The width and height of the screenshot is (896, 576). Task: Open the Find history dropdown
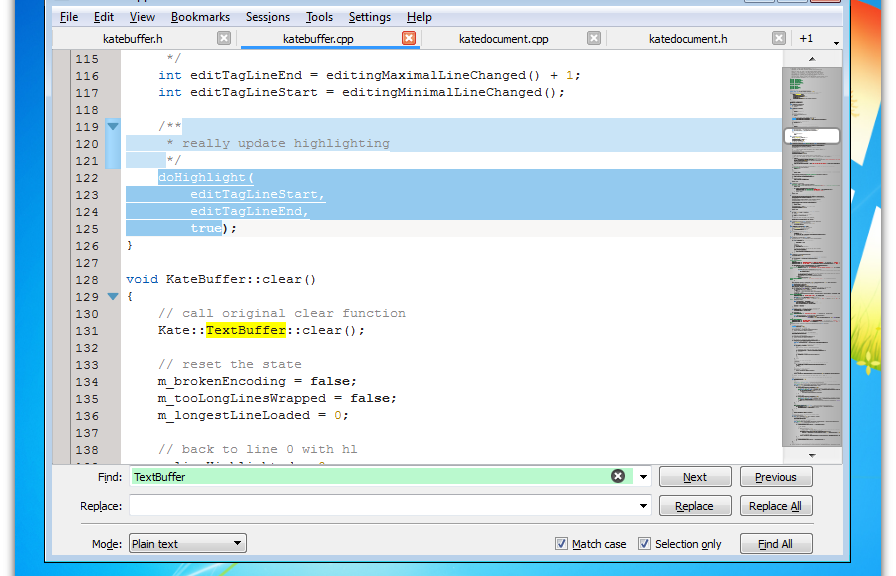coord(643,477)
